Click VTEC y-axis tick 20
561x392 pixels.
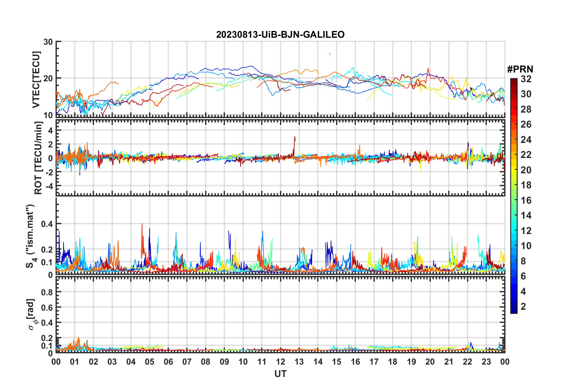click(x=48, y=78)
